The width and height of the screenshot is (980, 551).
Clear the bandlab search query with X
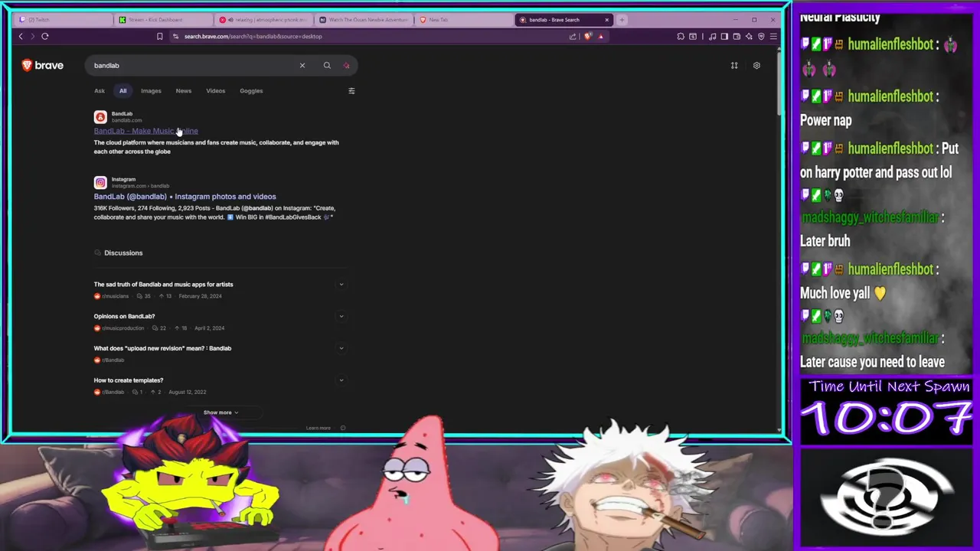pyautogui.click(x=302, y=65)
